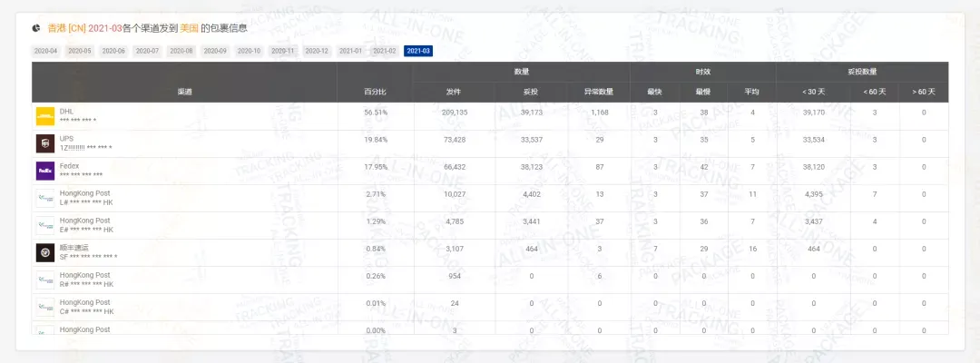This screenshot has width=980, height=363.
Task: Click HongKong Post L# row logo
Action: pos(45,198)
